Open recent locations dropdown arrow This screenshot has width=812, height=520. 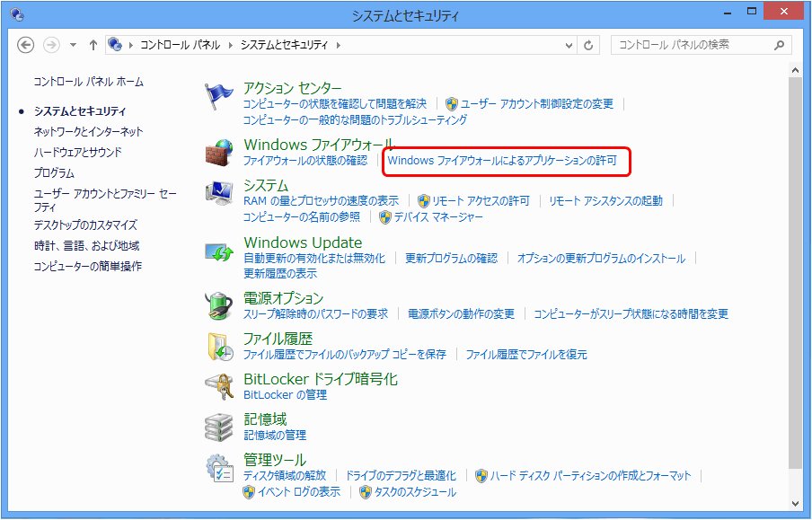tap(73, 45)
